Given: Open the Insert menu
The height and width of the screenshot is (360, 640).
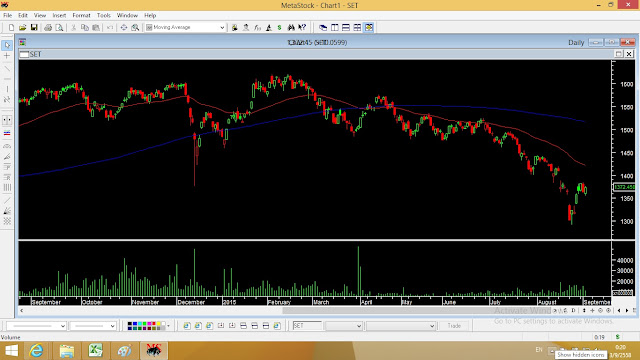Looking at the screenshot, I should tap(59, 16).
